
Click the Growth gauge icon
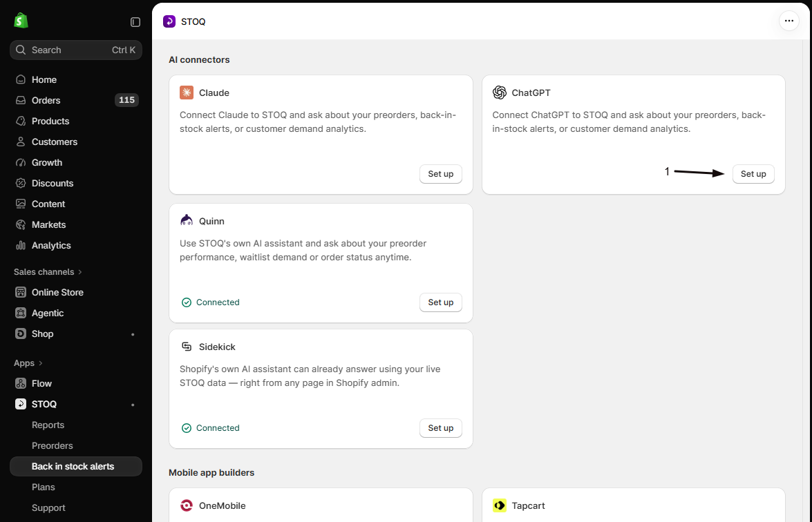click(x=21, y=162)
